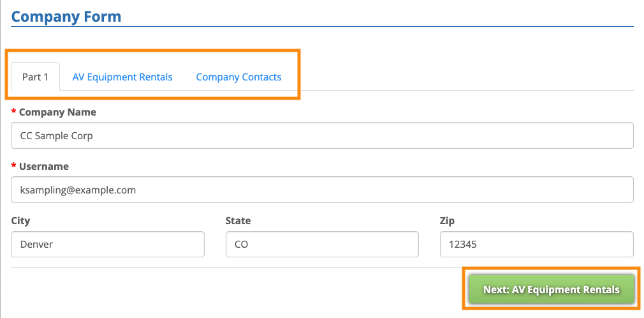Select the Company Contacts tab
Viewport: 644px width, 318px height.
(x=238, y=77)
